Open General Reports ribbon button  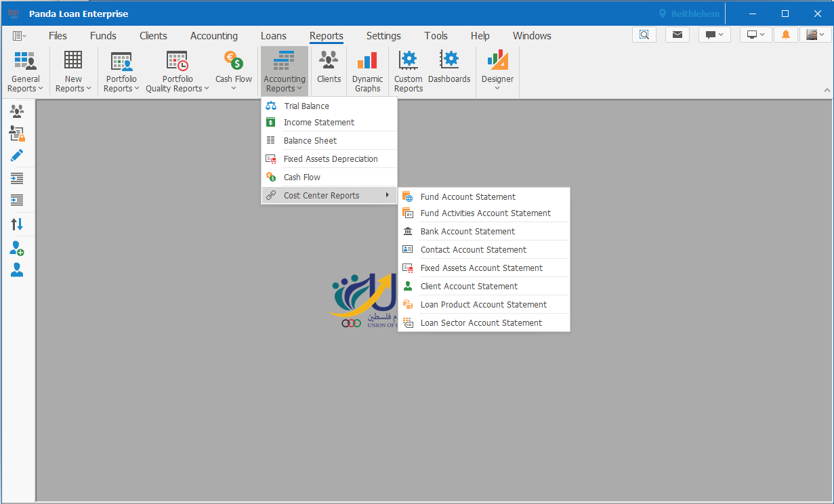click(25, 71)
